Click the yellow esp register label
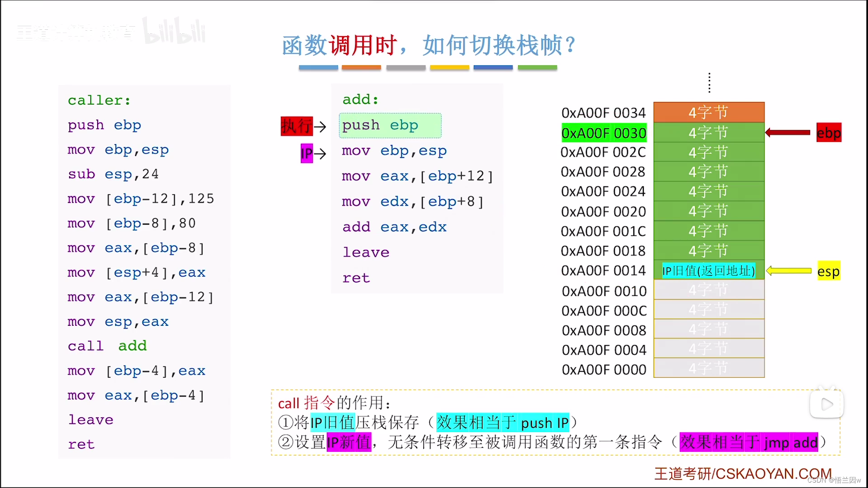The height and width of the screenshot is (488, 868). tap(828, 271)
